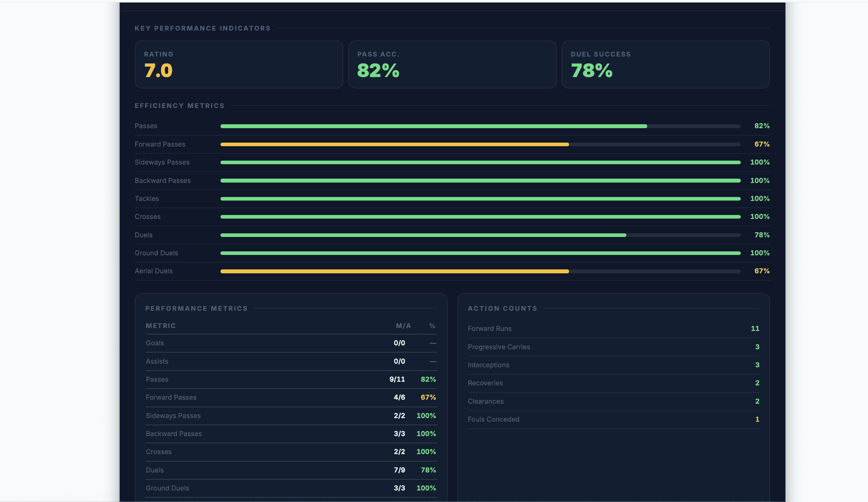Click the 9/11 value in the Passes row
Image resolution: width=868 pixels, height=502 pixels.
pos(397,380)
